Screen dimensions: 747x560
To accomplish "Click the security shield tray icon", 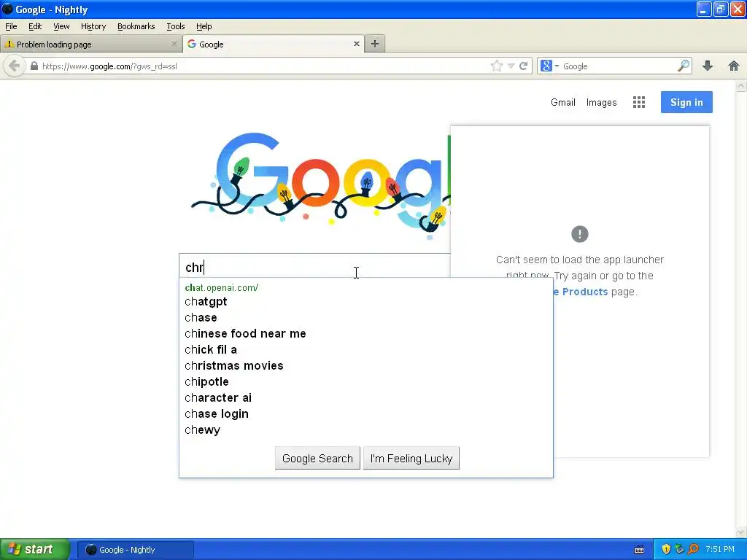I will click(666, 550).
